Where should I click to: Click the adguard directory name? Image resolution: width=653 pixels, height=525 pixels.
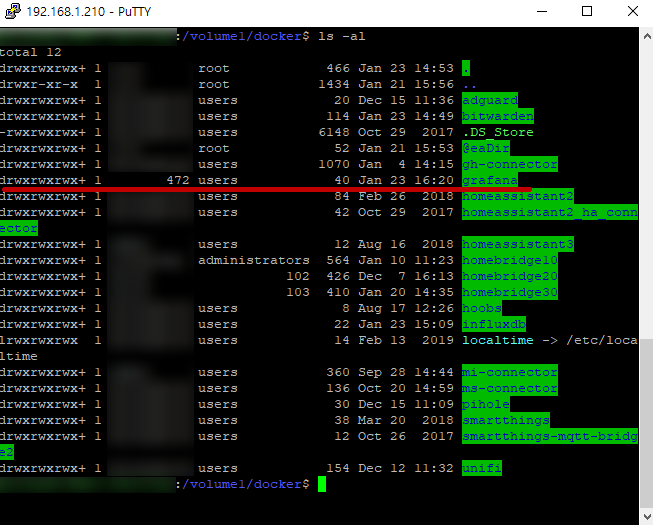(490, 100)
